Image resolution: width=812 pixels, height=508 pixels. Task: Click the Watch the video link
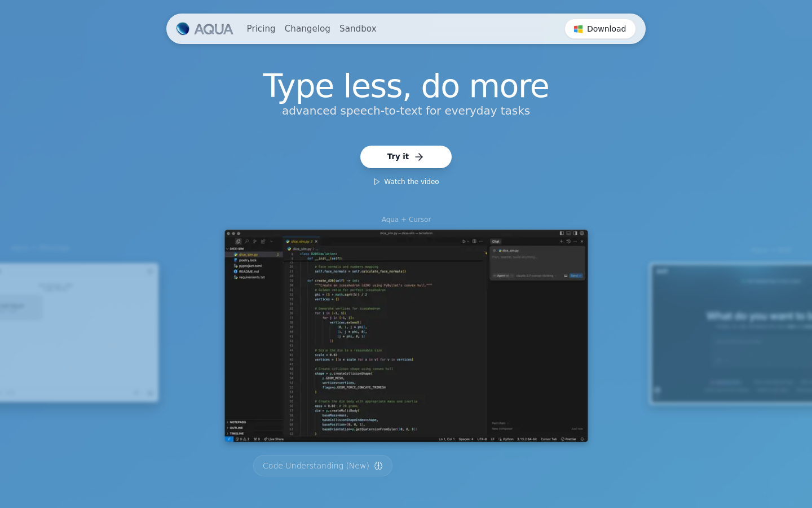pyautogui.click(x=406, y=182)
